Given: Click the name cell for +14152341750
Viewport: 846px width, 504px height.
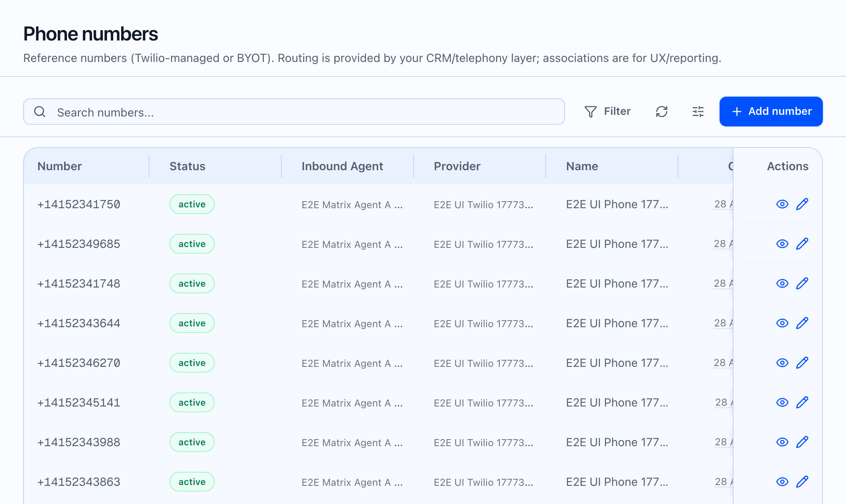Looking at the screenshot, I should (617, 204).
